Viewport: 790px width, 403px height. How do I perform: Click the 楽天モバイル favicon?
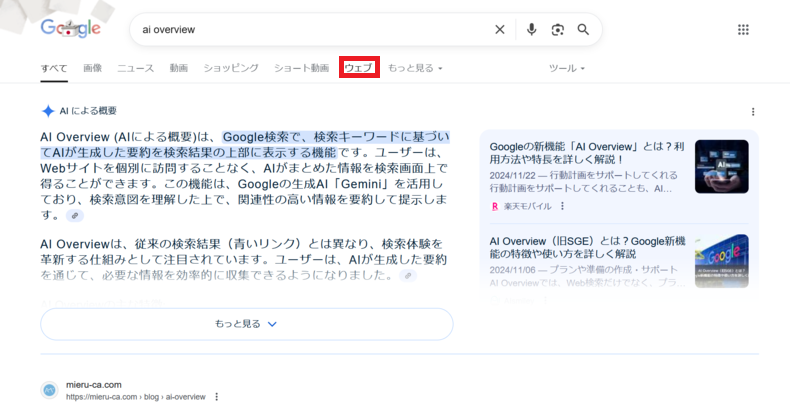[495, 206]
